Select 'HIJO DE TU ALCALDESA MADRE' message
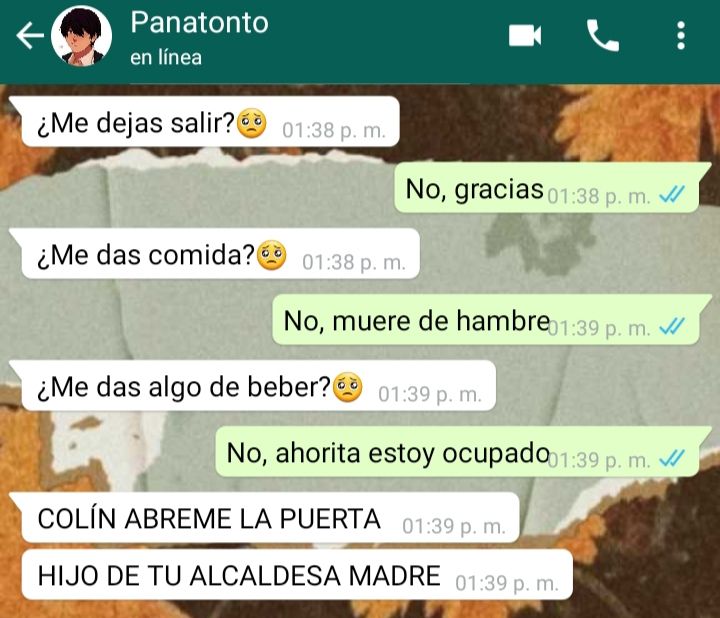The width and height of the screenshot is (720, 618). pyautogui.click(x=297, y=574)
